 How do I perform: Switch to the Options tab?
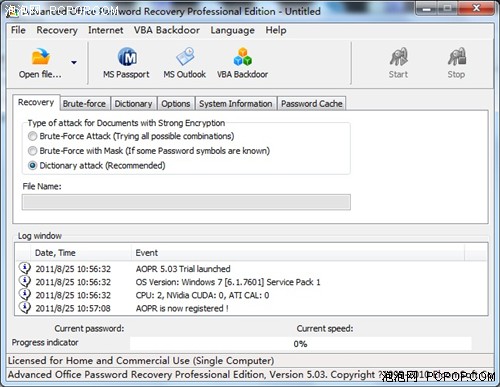pyautogui.click(x=176, y=104)
